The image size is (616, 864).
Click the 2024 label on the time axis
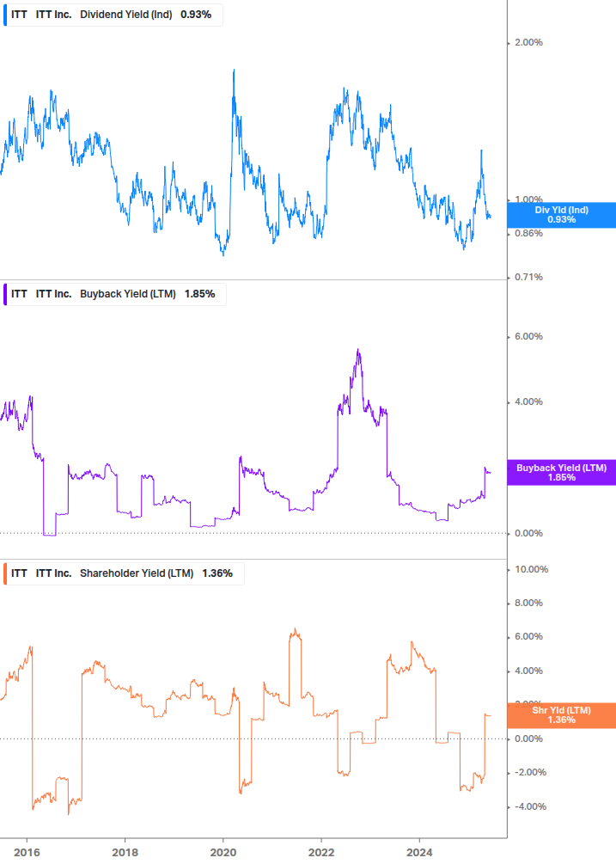point(419,853)
